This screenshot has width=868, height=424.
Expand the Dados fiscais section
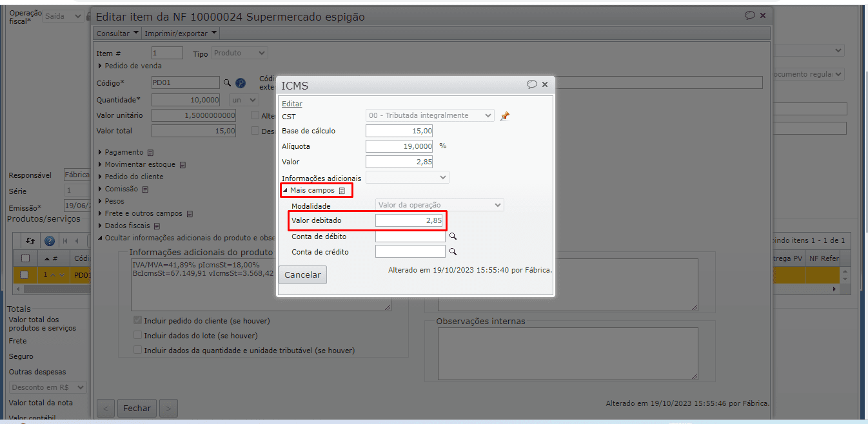tap(127, 226)
